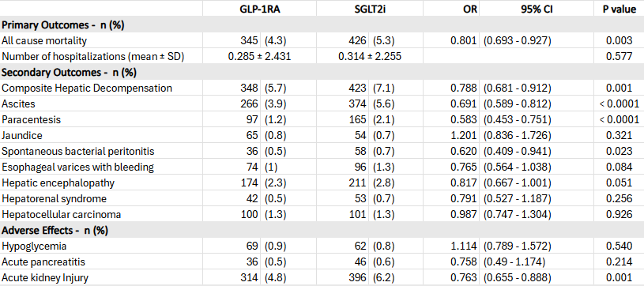Click the OR column header
Image resolution: width=644 pixels, height=286 pixels.
coord(451,9)
